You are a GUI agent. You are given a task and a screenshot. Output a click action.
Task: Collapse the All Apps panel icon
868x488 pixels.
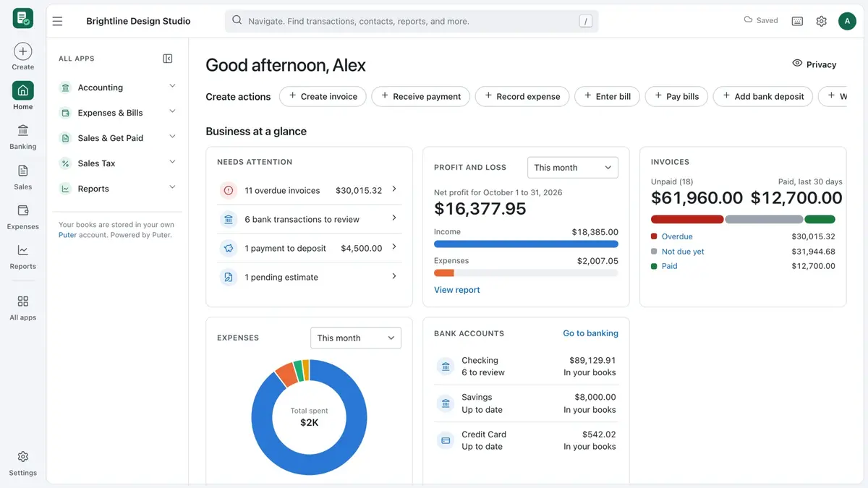click(x=168, y=59)
